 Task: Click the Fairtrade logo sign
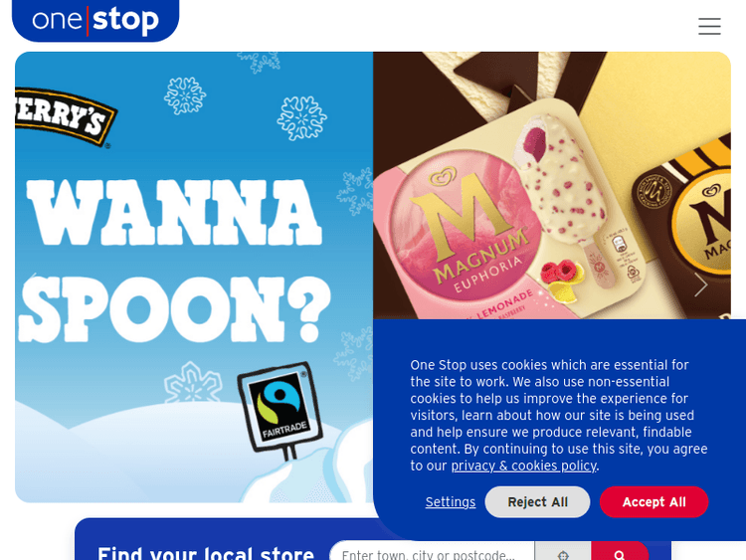point(280,409)
